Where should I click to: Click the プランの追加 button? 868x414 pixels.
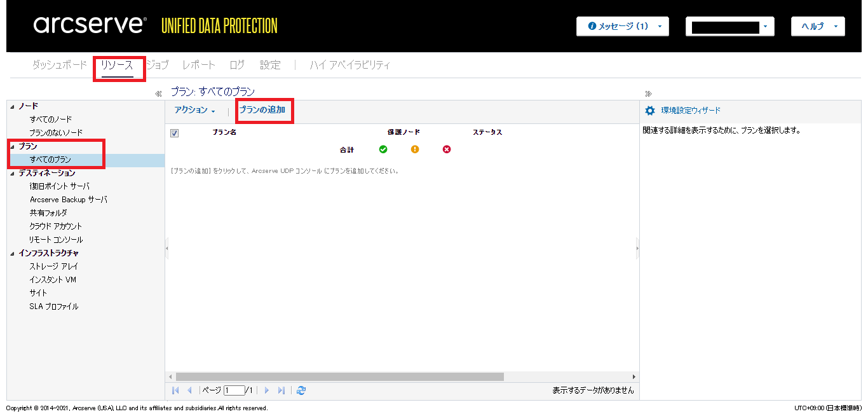pos(262,110)
